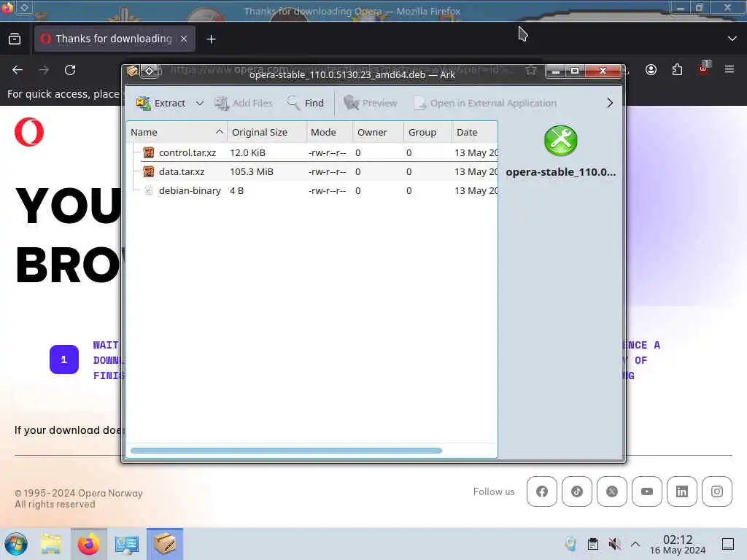Click the horizontal scrollbar in Ark file list
This screenshot has width=747, height=560.
pos(286,451)
